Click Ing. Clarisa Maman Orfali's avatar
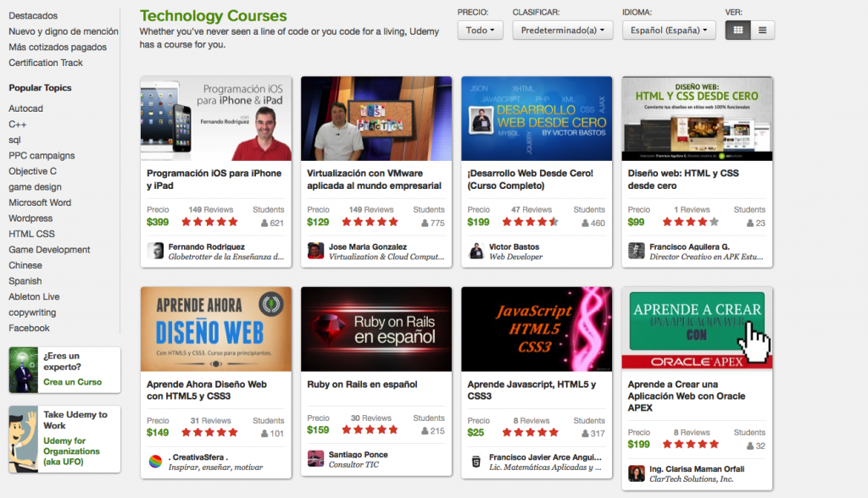This screenshot has width=868, height=498. [636, 472]
